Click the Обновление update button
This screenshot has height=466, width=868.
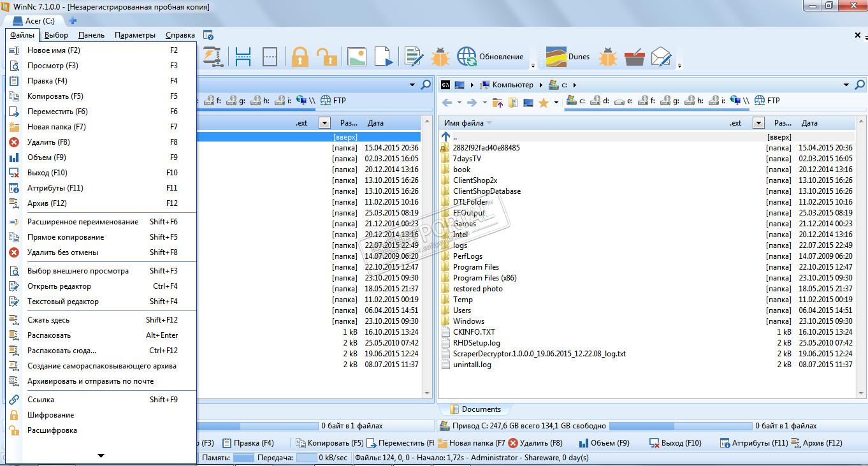click(x=491, y=57)
